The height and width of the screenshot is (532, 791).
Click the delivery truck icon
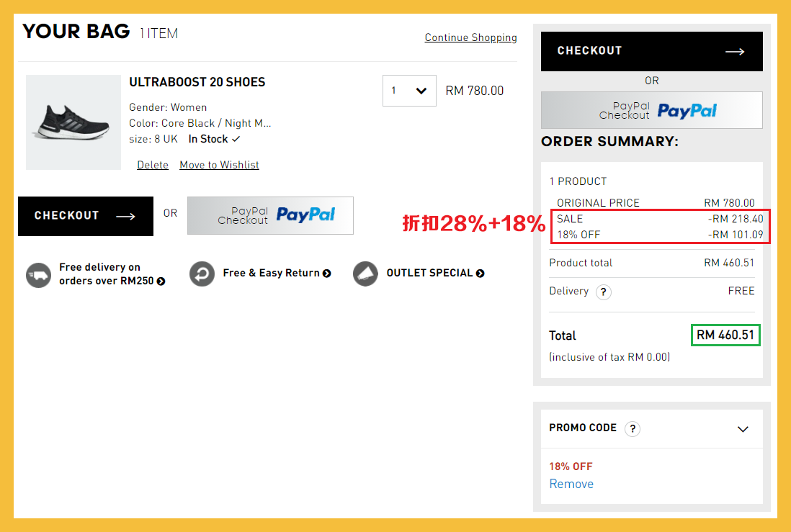[x=38, y=274]
